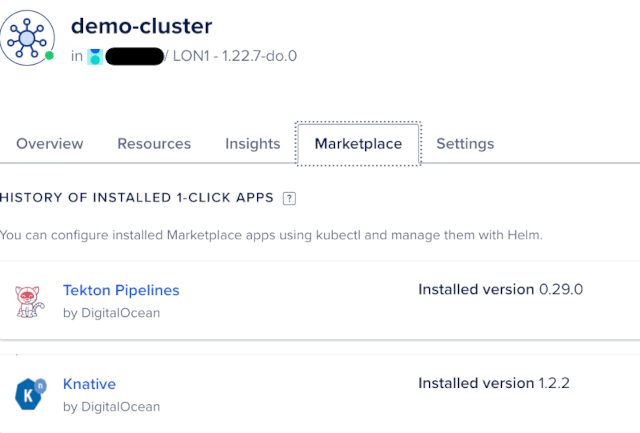Image resolution: width=640 pixels, height=433 pixels.
Task: Open the Knative app link
Action: (89, 384)
